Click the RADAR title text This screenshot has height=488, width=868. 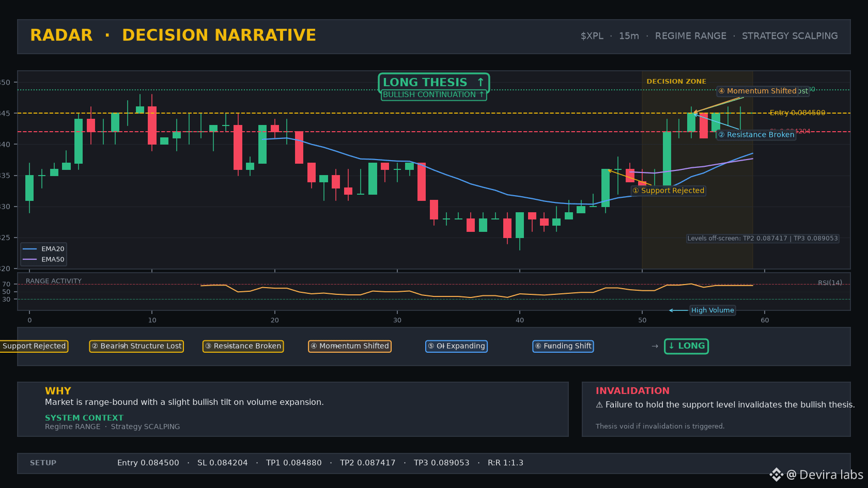point(61,35)
